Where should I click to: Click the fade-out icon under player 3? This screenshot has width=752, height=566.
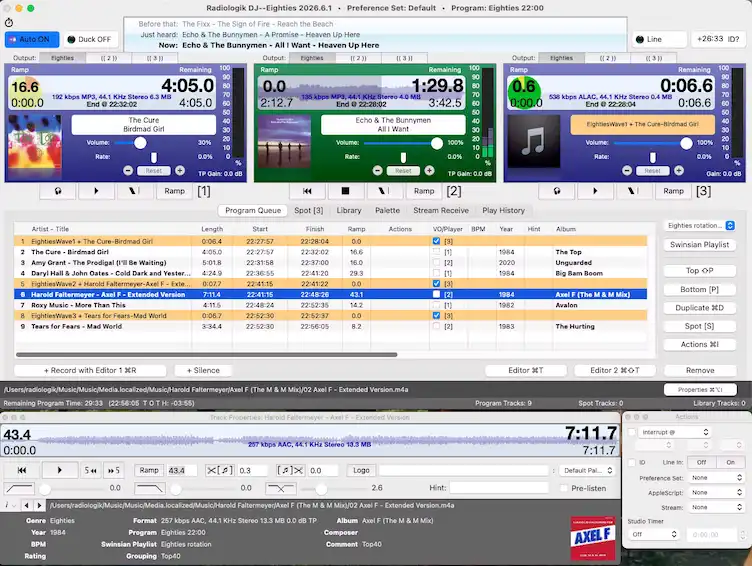[x=633, y=191]
